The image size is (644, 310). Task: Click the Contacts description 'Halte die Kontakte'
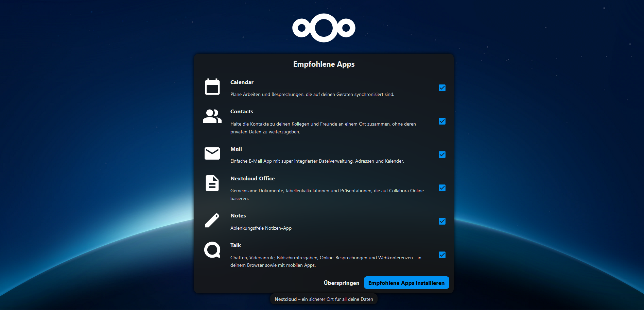pos(323,128)
